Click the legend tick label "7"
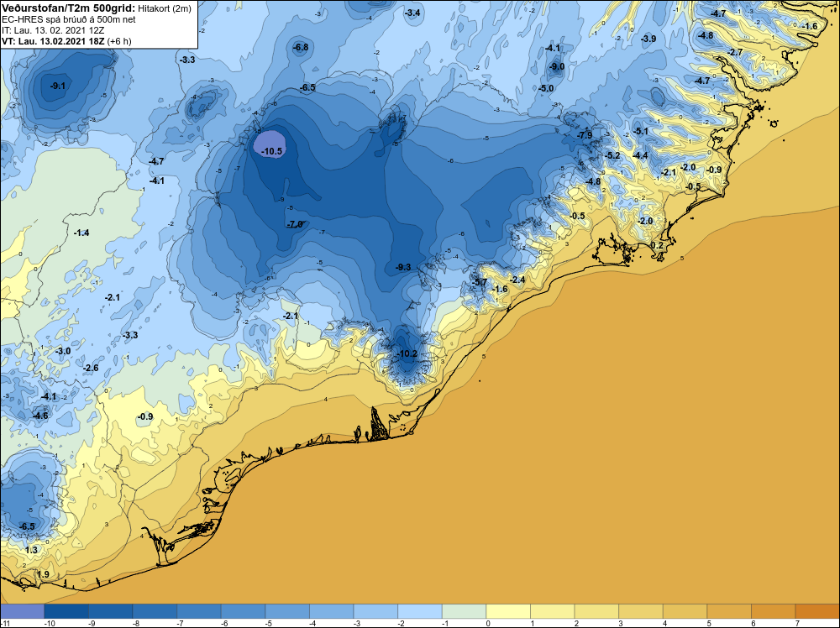 coord(796,623)
